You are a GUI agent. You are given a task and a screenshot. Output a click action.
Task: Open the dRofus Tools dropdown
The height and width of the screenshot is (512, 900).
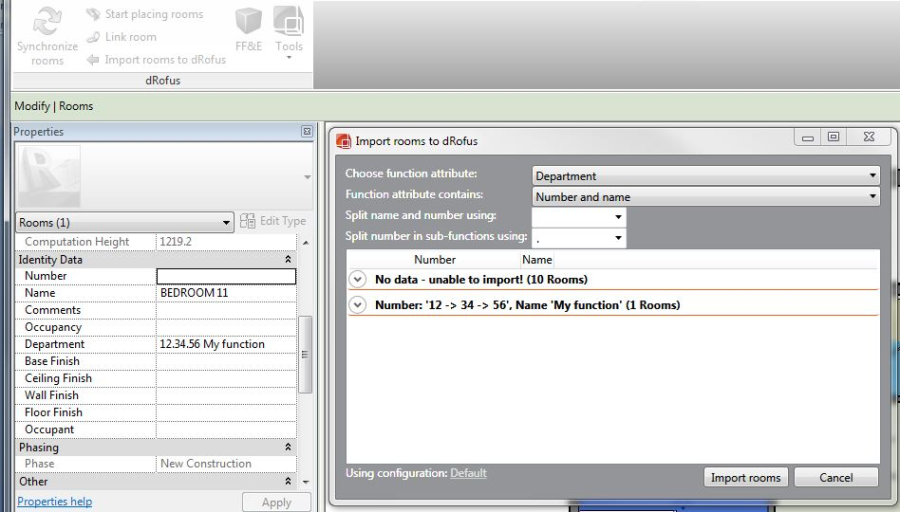coord(288,30)
